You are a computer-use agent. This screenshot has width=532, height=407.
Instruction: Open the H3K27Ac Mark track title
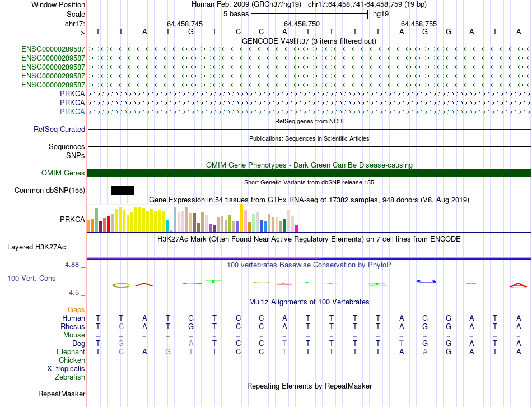[x=309, y=239]
